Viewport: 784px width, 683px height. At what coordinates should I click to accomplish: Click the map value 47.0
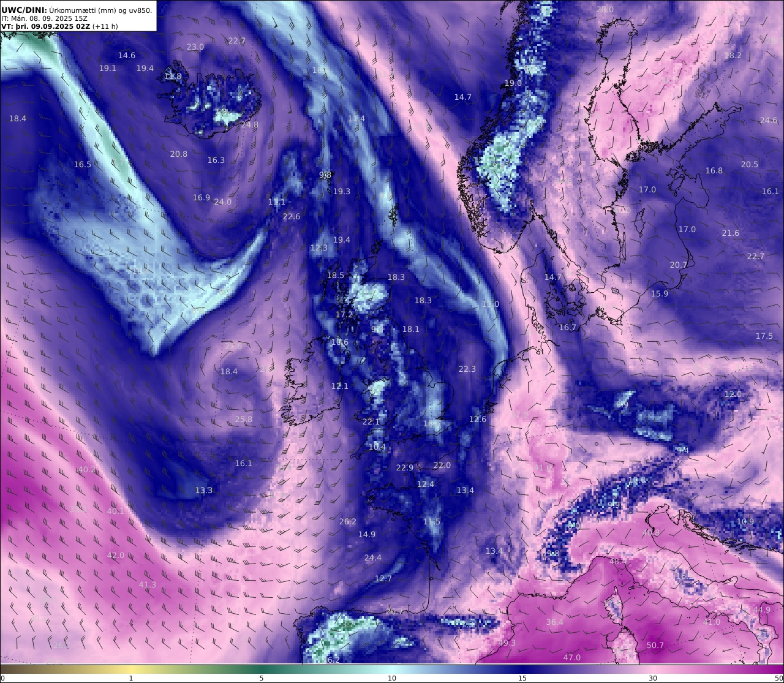[x=572, y=658]
